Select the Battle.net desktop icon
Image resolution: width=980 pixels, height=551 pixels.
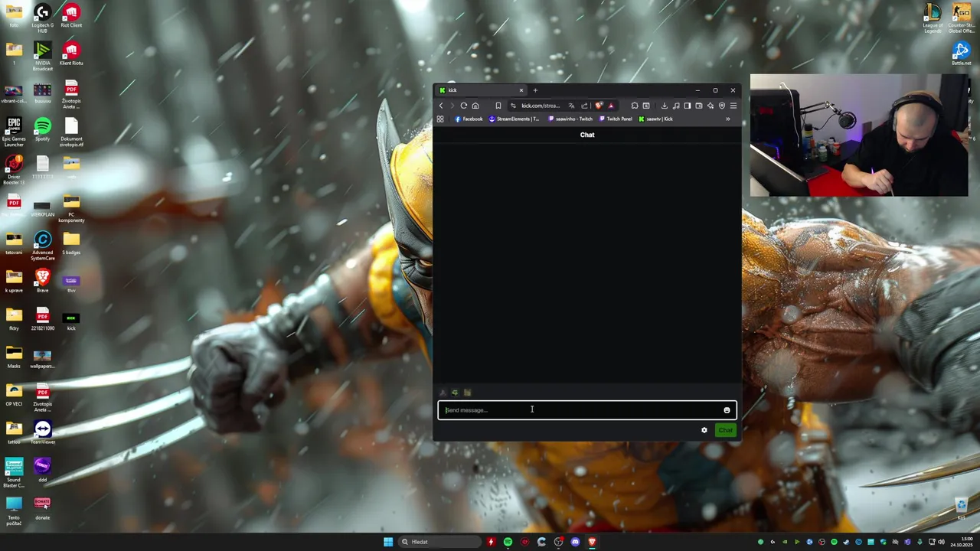(x=961, y=54)
